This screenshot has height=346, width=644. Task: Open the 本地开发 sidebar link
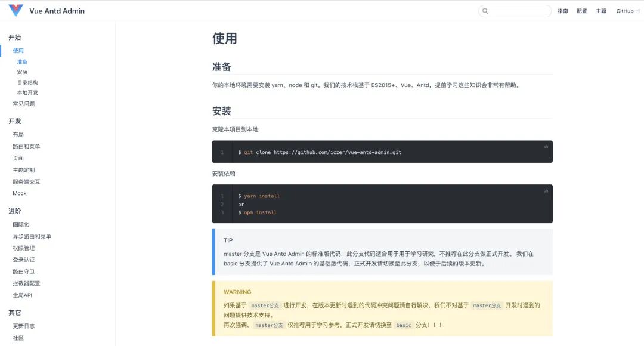tap(27, 92)
